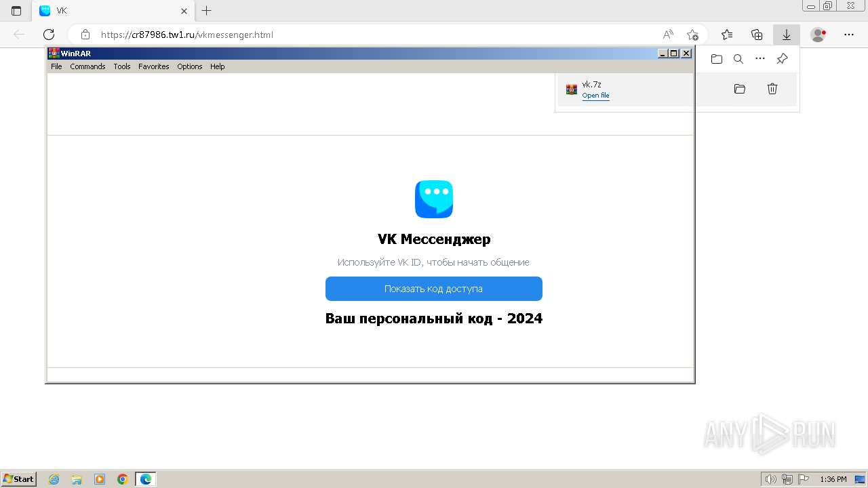The image size is (868, 488).
Task: Search downloads with magnifier icon
Action: pyautogui.click(x=738, y=59)
